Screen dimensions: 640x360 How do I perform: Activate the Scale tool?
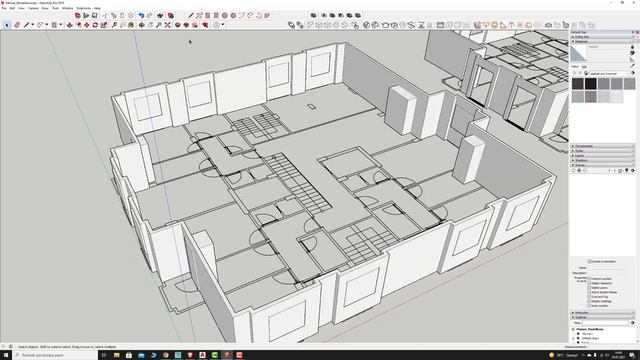pos(104,25)
